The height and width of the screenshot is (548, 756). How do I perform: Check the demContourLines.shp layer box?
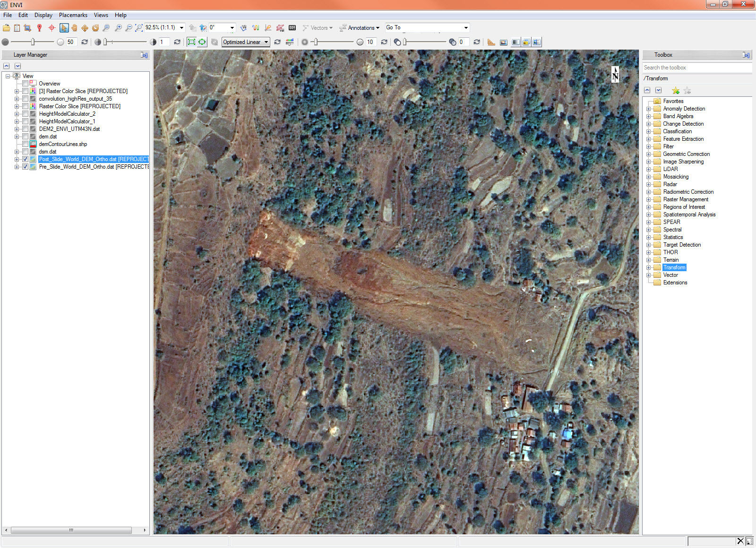(26, 144)
